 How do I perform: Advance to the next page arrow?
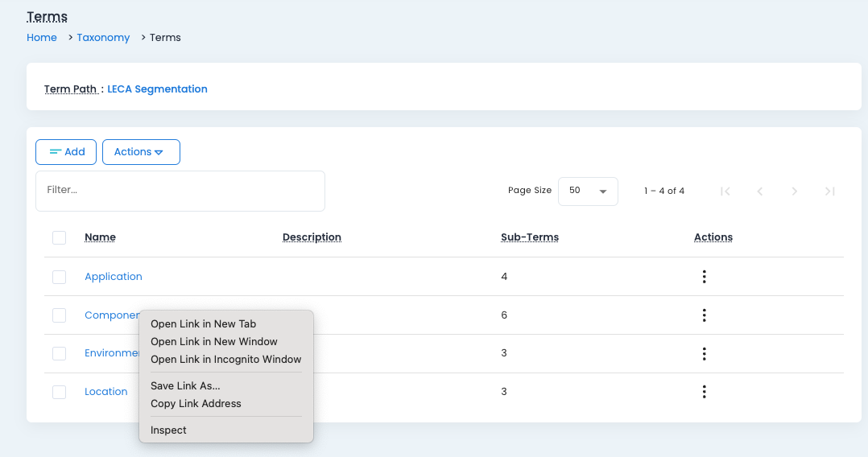click(x=795, y=191)
